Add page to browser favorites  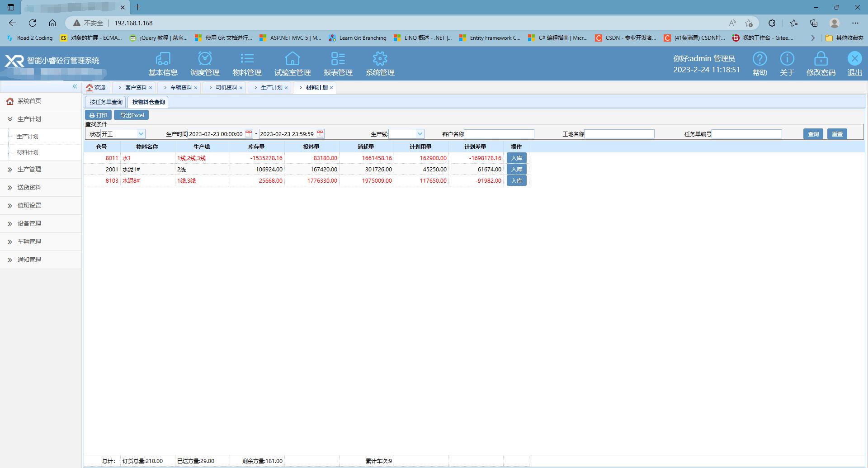coord(749,23)
